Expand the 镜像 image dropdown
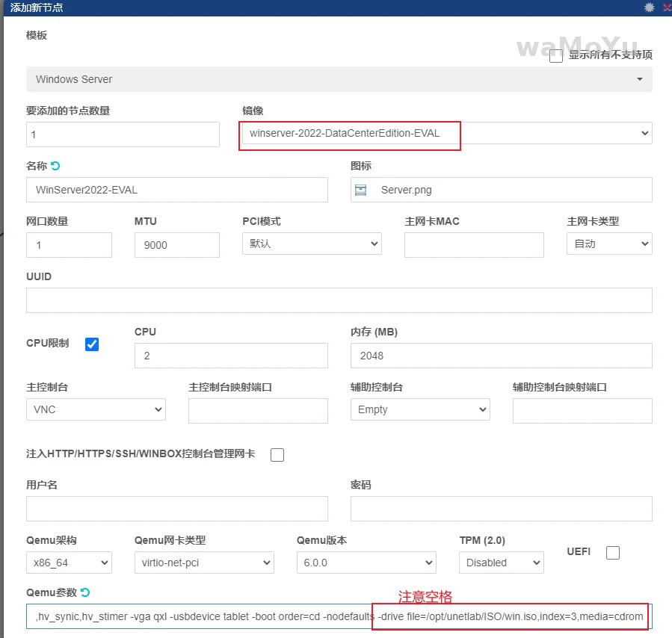This screenshot has width=672, height=638. coord(446,133)
